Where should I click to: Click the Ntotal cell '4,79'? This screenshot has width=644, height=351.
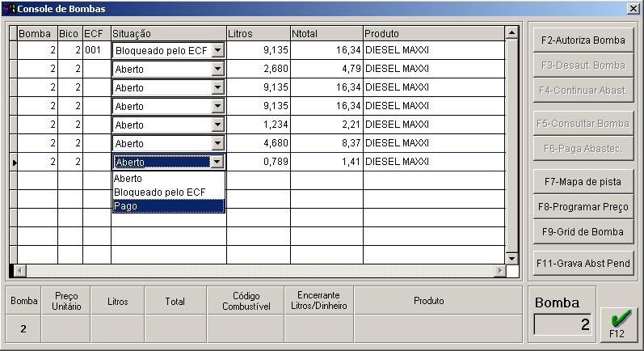point(327,69)
